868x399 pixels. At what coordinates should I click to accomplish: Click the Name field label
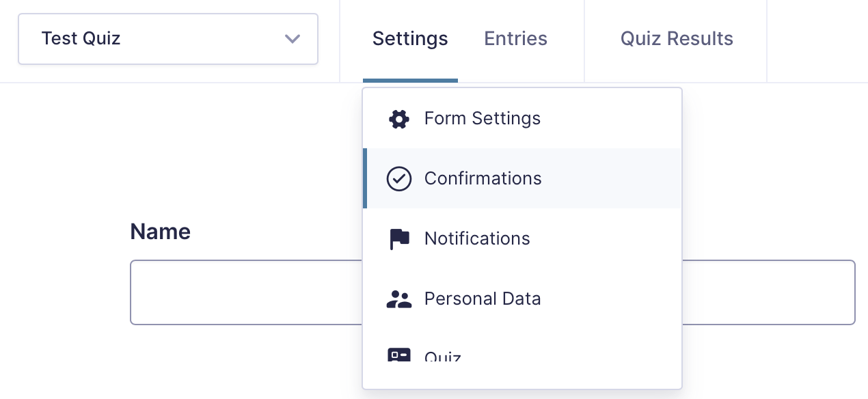click(161, 232)
